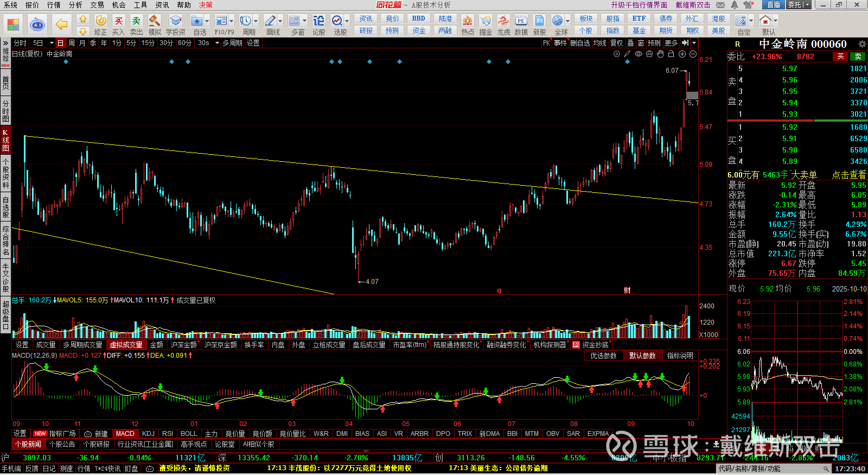Open the F10/F9 info icon

pos(221,21)
